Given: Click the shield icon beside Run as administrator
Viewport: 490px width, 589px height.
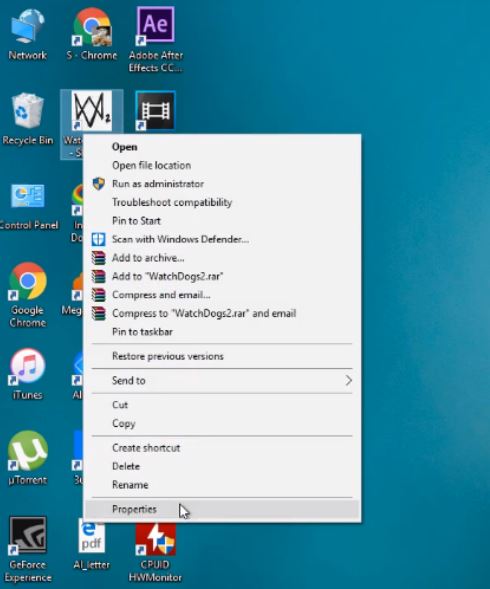Looking at the screenshot, I should [x=98, y=184].
